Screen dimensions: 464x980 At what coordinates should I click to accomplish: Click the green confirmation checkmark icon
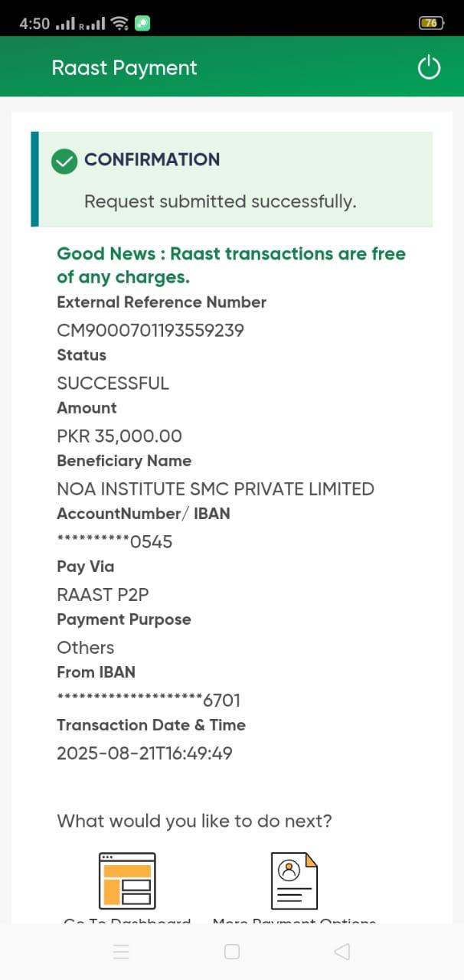[64, 161]
